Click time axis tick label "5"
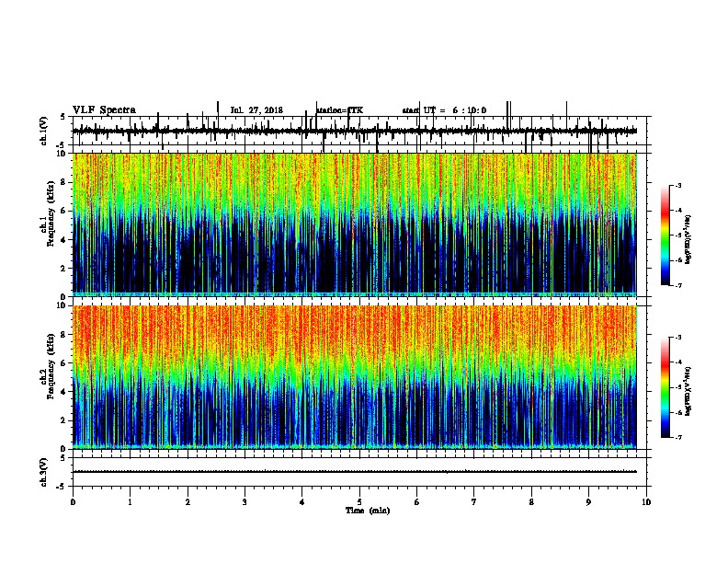Screen dimensions: 728x563 359,502
